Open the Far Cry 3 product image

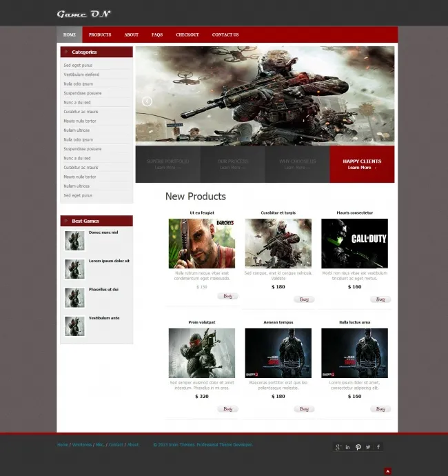(x=202, y=244)
